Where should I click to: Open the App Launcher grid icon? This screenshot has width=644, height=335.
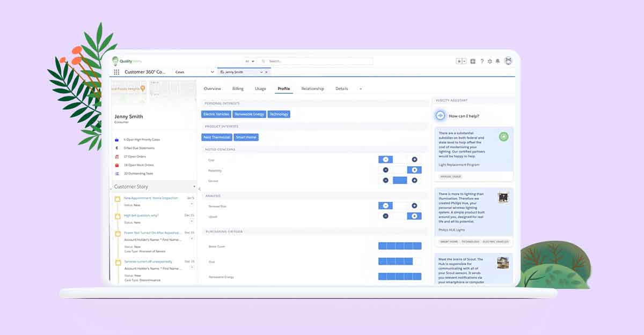[116, 72]
